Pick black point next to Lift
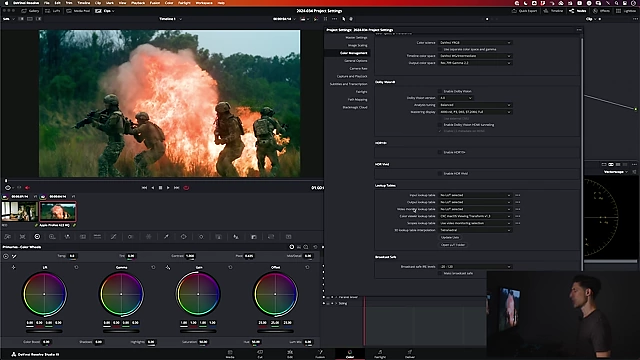 [x=13, y=267]
